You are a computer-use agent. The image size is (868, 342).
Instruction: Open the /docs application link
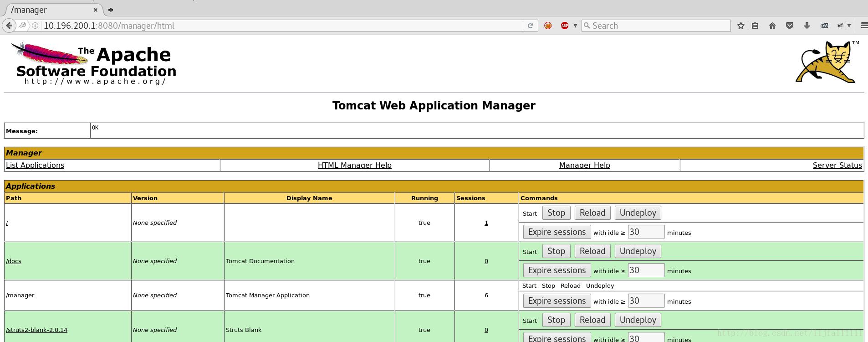pos(14,261)
